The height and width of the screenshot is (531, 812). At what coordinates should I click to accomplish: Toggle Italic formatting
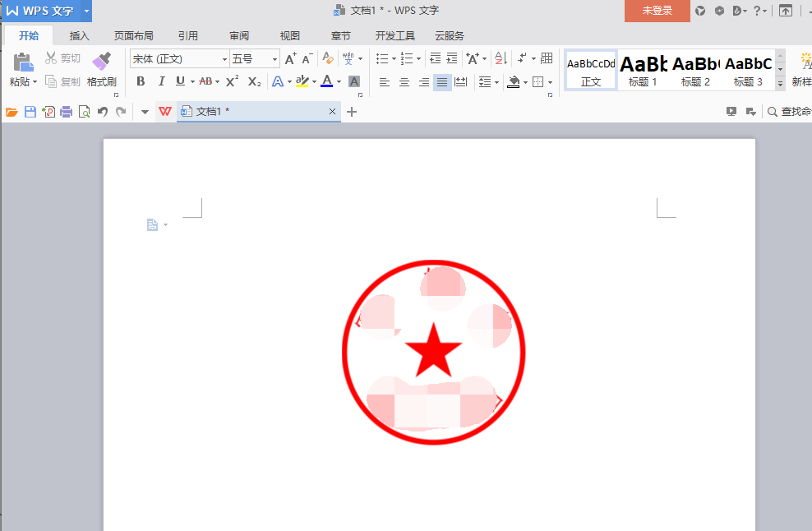pos(161,81)
